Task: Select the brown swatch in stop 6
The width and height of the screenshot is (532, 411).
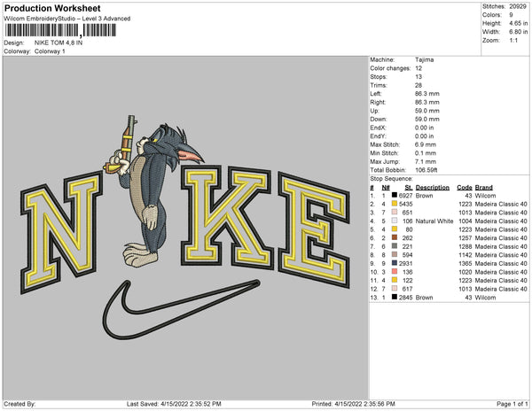Action: click(395, 237)
